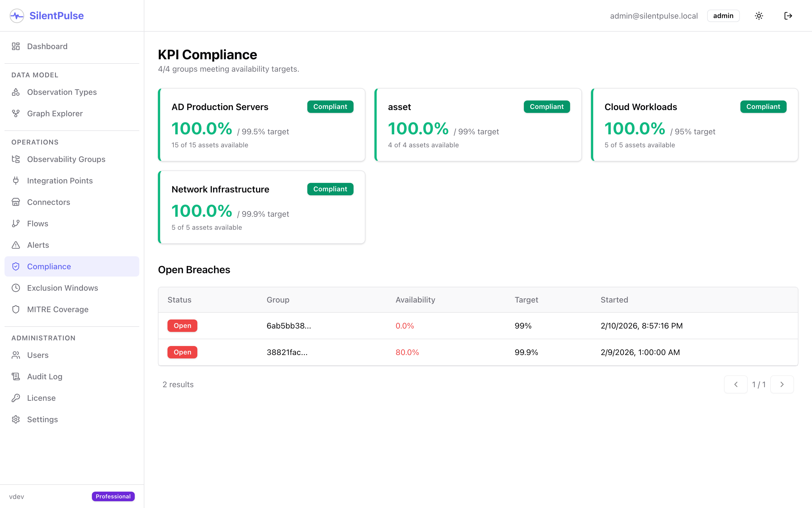The height and width of the screenshot is (508, 812).
Task: Select the Compliance sidebar item
Action: 72,266
